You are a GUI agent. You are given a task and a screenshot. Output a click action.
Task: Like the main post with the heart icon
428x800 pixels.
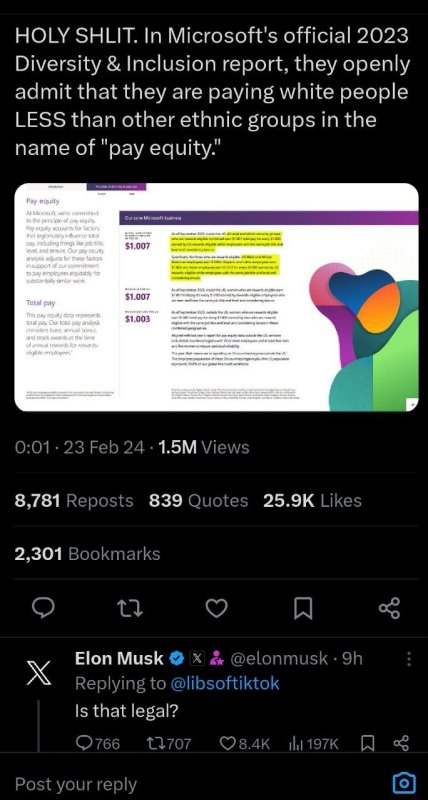[x=216, y=609]
